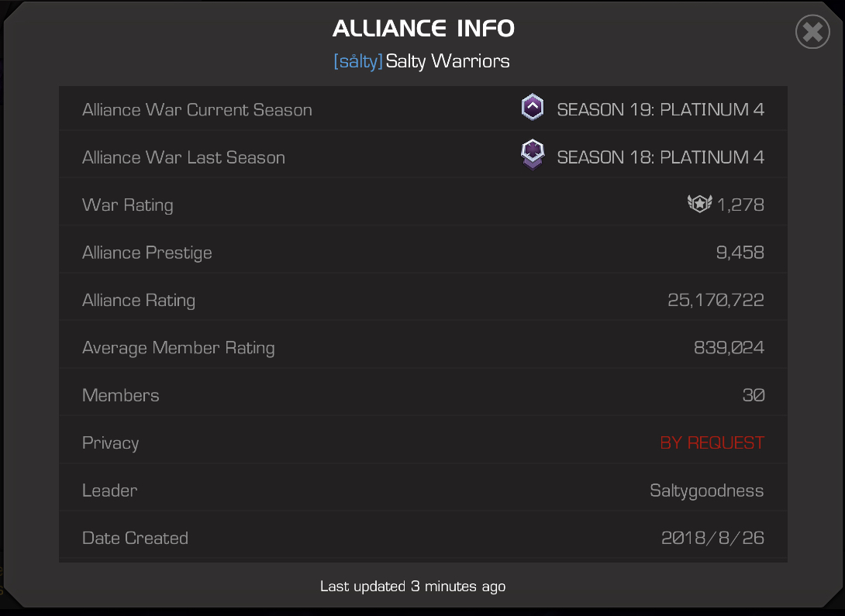Click the War Rating shield star icon
845x616 pixels.
coord(699,204)
